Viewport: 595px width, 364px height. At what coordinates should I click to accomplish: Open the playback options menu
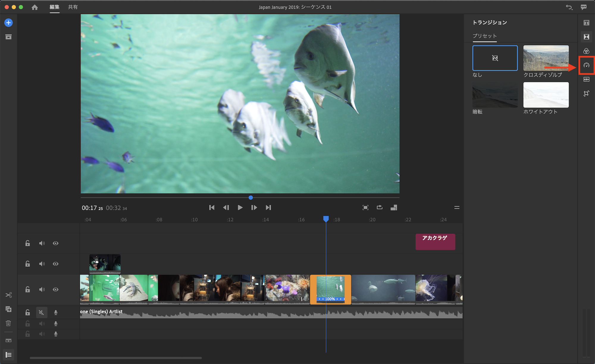coord(457,208)
